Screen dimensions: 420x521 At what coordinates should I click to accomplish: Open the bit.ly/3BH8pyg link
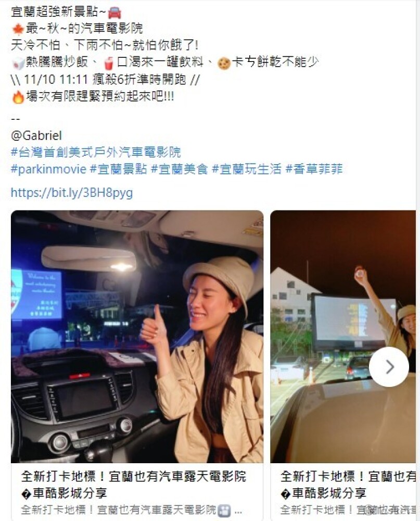click(72, 193)
